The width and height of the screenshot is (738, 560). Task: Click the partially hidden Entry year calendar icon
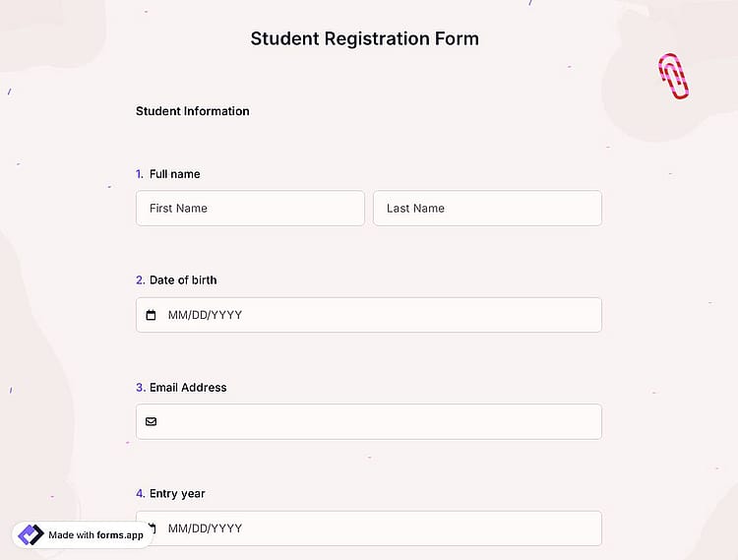click(152, 528)
